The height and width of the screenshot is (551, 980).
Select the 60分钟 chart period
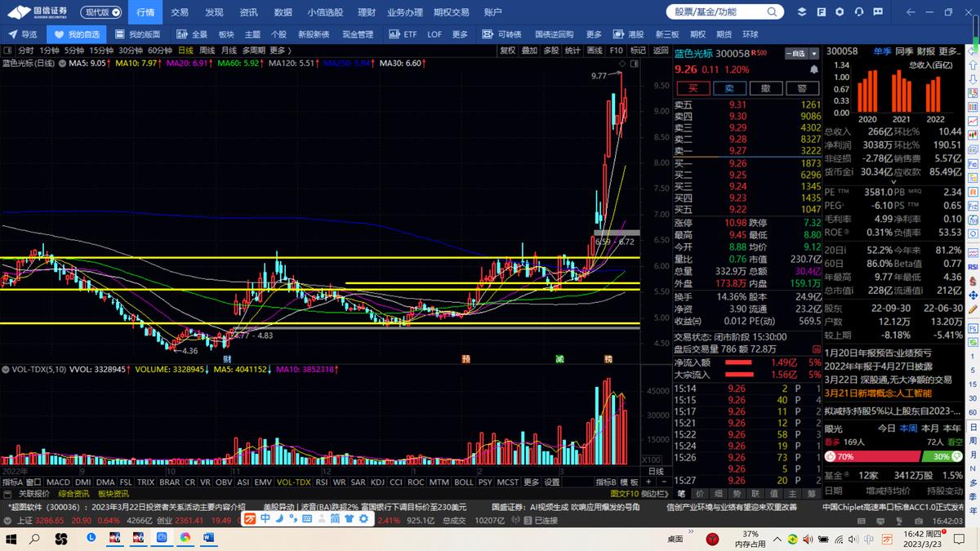(x=159, y=51)
